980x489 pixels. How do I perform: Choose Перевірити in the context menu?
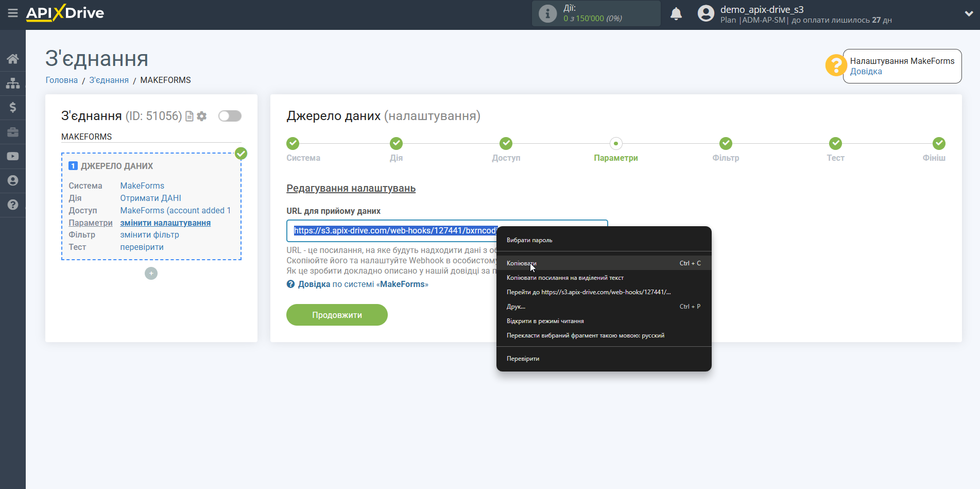pos(604,359)
